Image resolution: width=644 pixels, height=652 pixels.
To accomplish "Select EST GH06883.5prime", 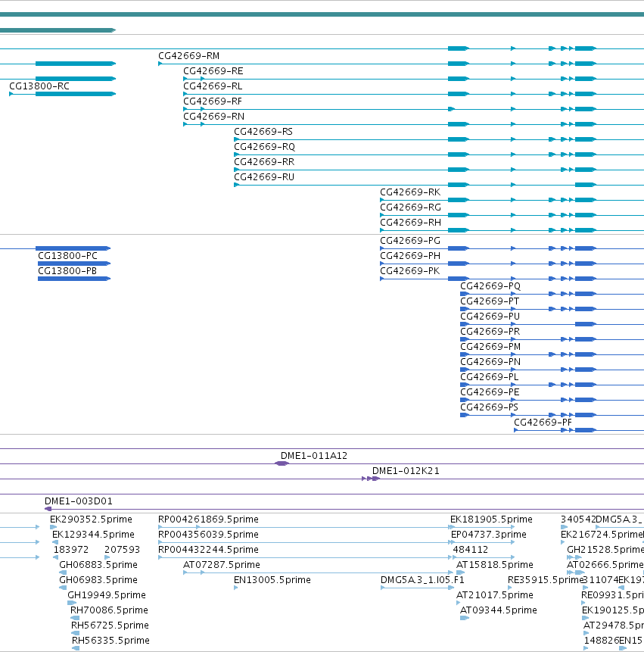I will (98, 565).
